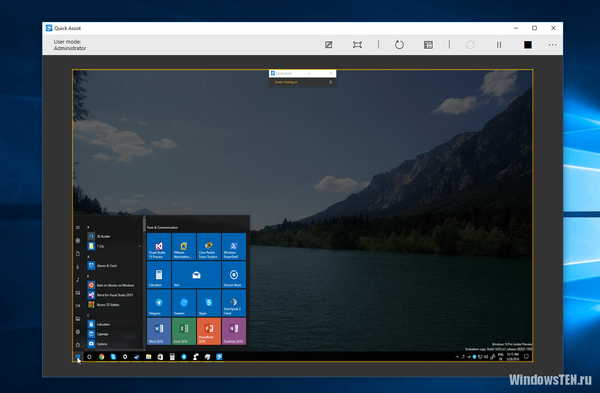
Task: Select Calendar in the apps list
Action: 114,334
